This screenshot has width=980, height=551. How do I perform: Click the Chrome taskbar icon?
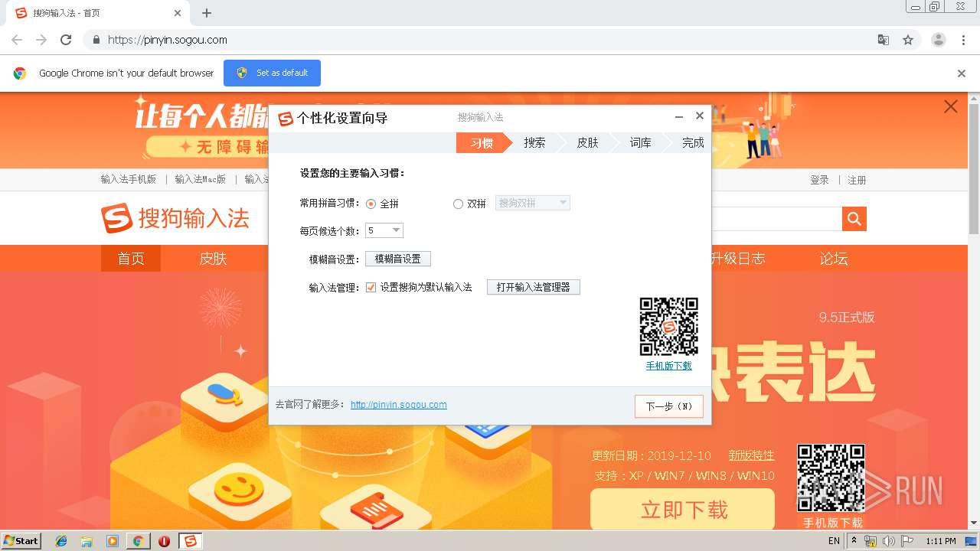(138, 541)
